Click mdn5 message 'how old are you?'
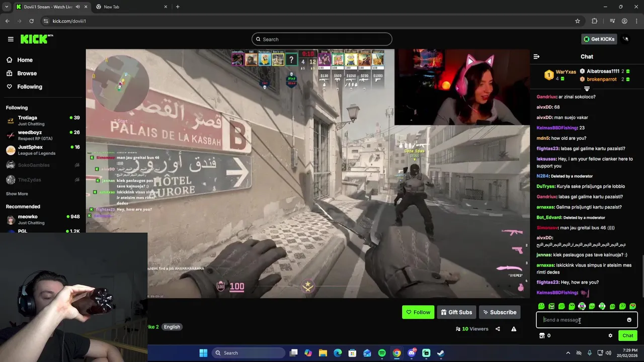This screenshot has height=362, width=644. click(569, 138)
